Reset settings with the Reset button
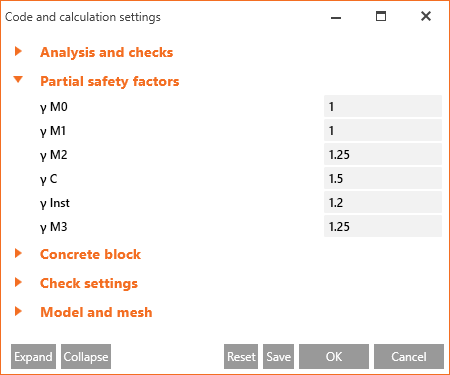The image size is (450, 375). coord(241,357)
